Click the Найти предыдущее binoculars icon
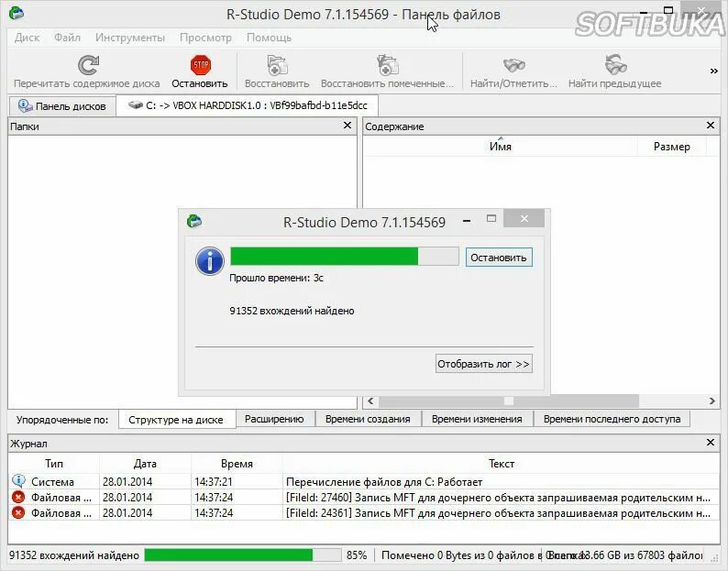This screenshot has width=728, height=571. pos(615,65)
